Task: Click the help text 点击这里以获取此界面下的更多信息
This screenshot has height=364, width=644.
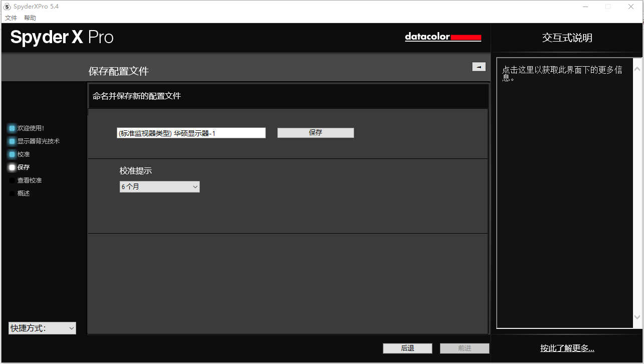Action: tap(562, 74)
